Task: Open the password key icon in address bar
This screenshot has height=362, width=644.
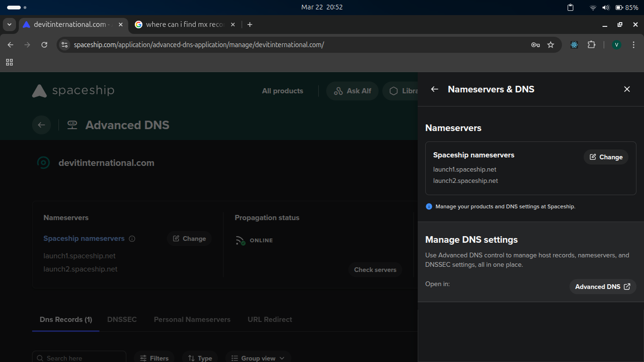Action: [535, 45]
